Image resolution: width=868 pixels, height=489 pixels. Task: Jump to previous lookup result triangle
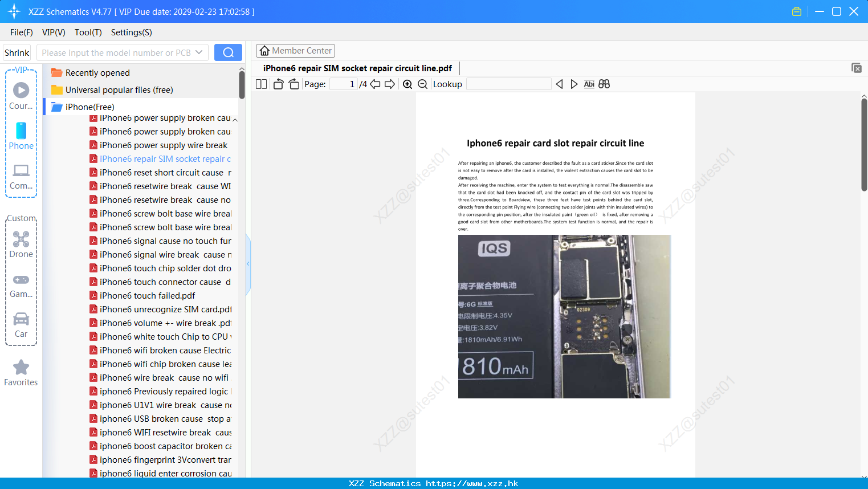point(559,84)
